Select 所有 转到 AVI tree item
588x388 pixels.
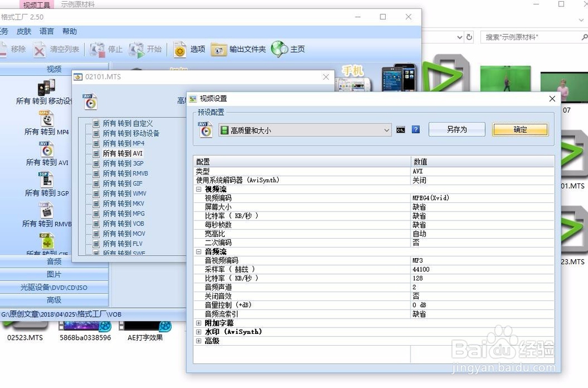(x=123, y=153)
